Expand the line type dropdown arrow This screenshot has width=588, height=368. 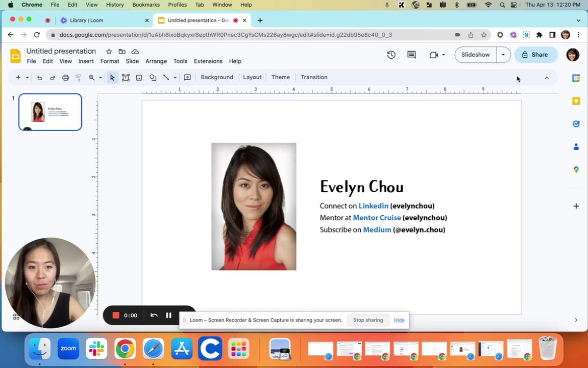coord(175,78)
